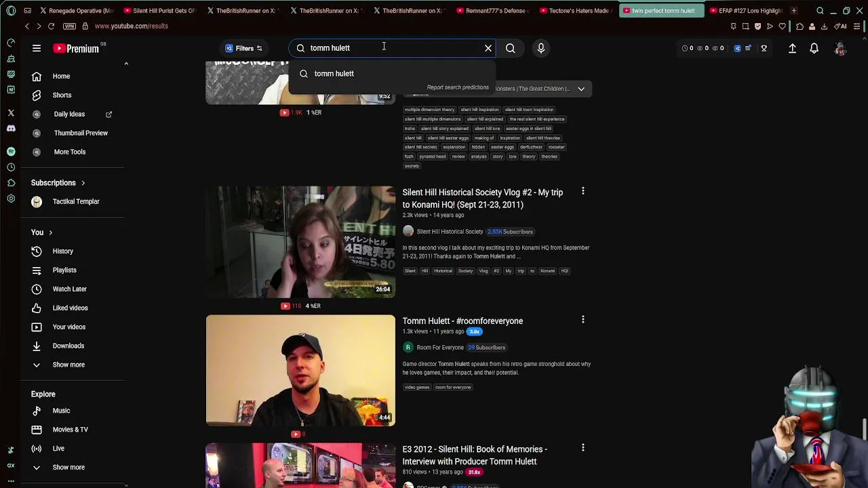
Task: Open the notifications bell
Action: point(814,48)
